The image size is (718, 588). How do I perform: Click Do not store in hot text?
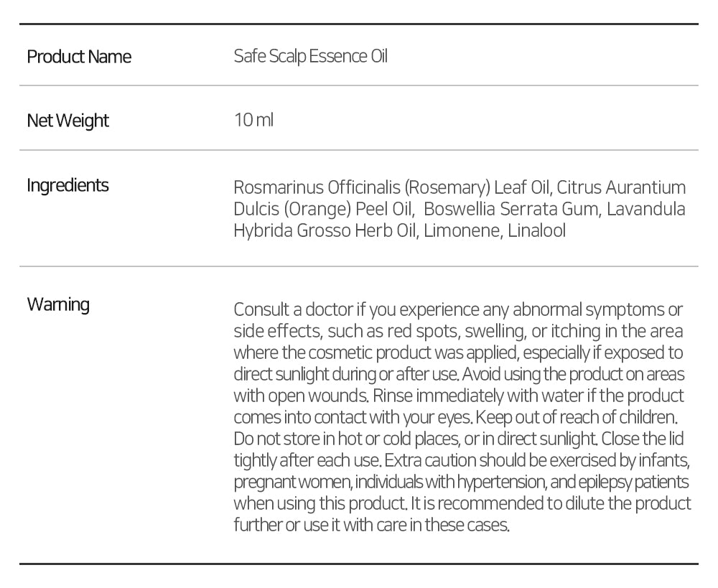click(x=299, y=439)
